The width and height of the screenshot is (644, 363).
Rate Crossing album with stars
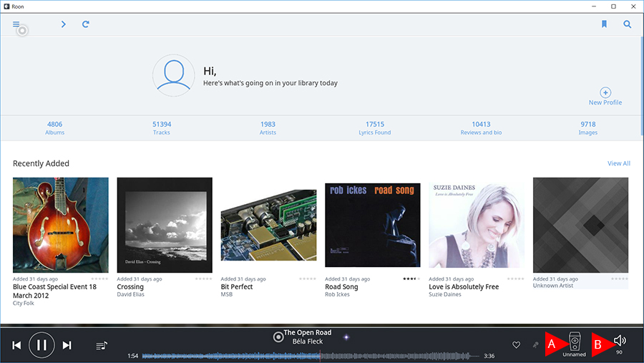[204, 279]
